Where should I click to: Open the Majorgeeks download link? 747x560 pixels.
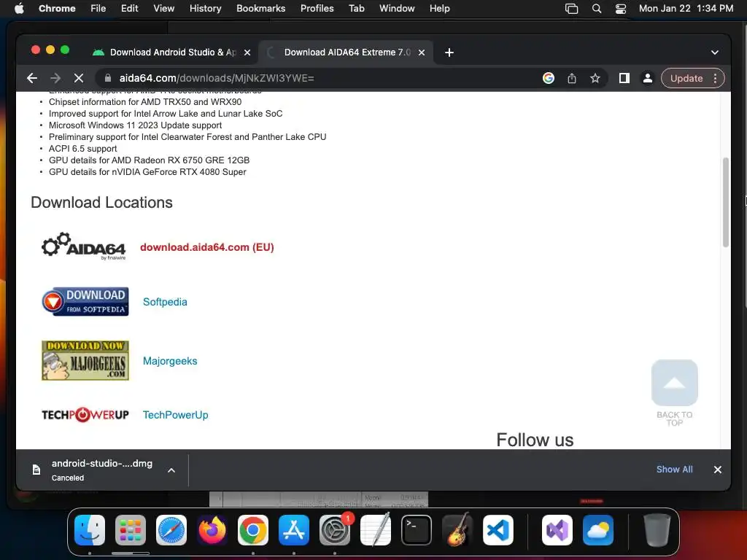[x=170, y=361]
